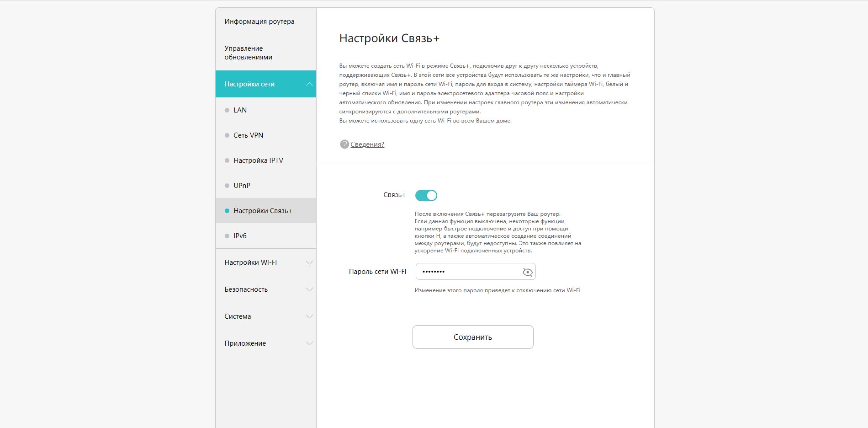Click the bullet dot beside Настройка IPTV
The width and height of the screenshot is (868, 428).
pos(227,160)
